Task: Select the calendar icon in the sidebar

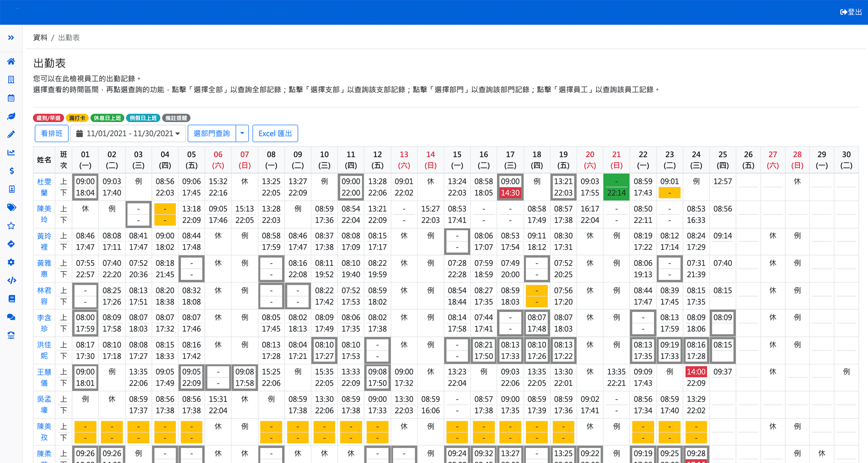Action: [x=11, y=98]
